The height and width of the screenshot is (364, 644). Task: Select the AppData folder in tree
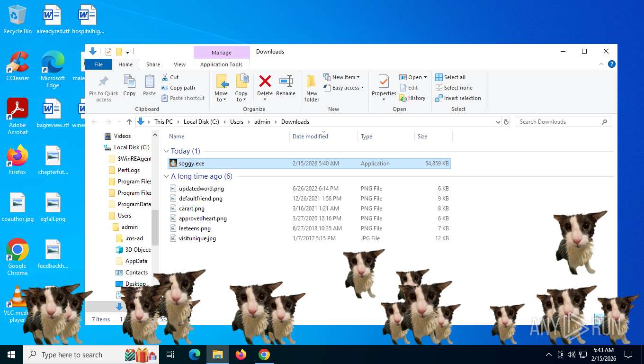(132, 261)
